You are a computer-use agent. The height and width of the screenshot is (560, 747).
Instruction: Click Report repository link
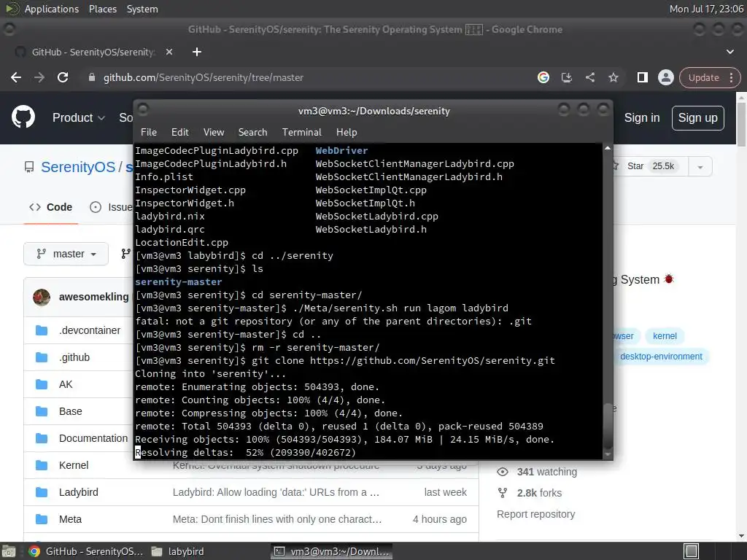point(536,514)
